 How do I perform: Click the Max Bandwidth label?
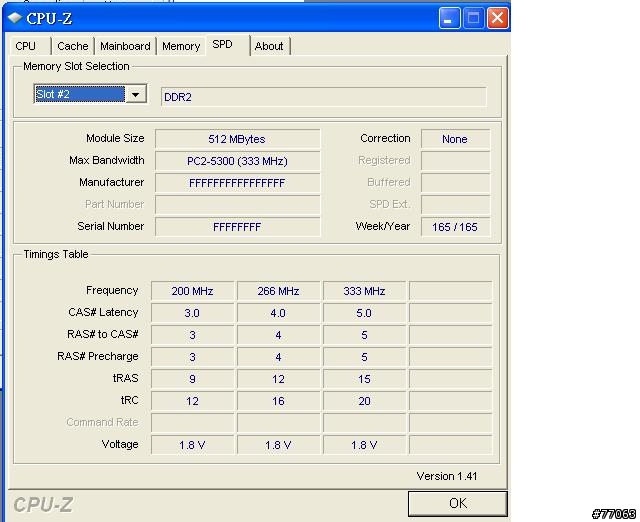pos(107,160)
